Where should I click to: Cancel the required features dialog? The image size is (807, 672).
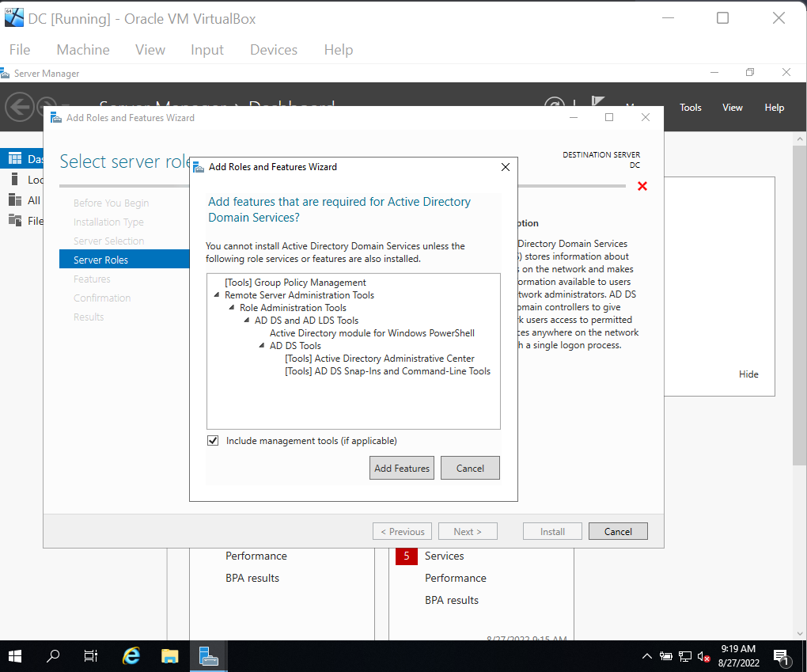470,468
